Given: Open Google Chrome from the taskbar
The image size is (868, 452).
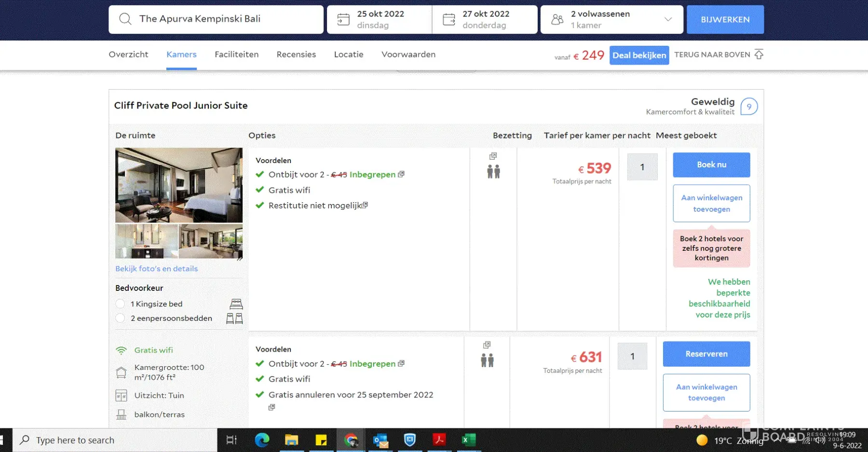Looking at the screenshot, I should (351, 440).
